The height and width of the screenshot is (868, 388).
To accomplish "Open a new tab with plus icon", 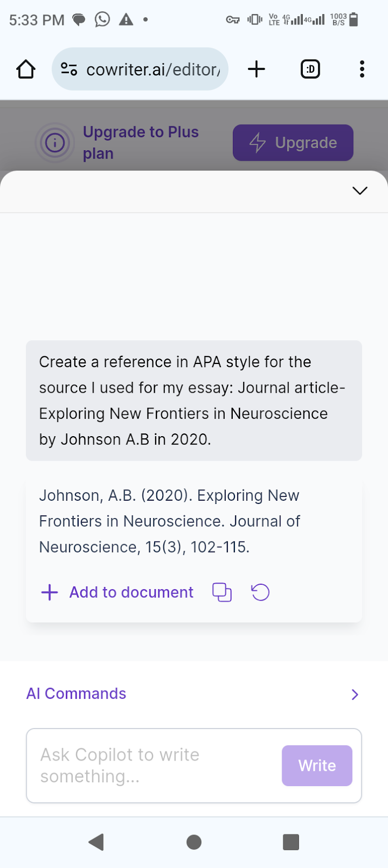I will pyautogui.click(x=256, y=69).
